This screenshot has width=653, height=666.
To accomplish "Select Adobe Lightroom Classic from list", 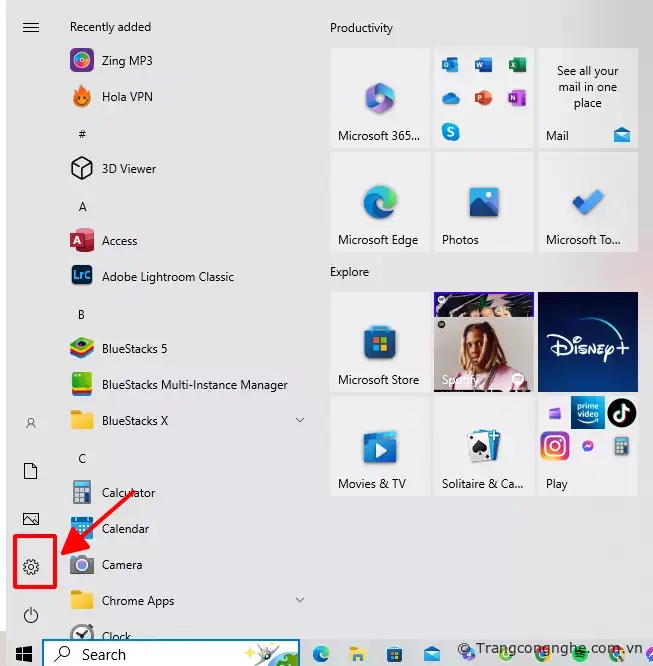I will tap(167, 277).
